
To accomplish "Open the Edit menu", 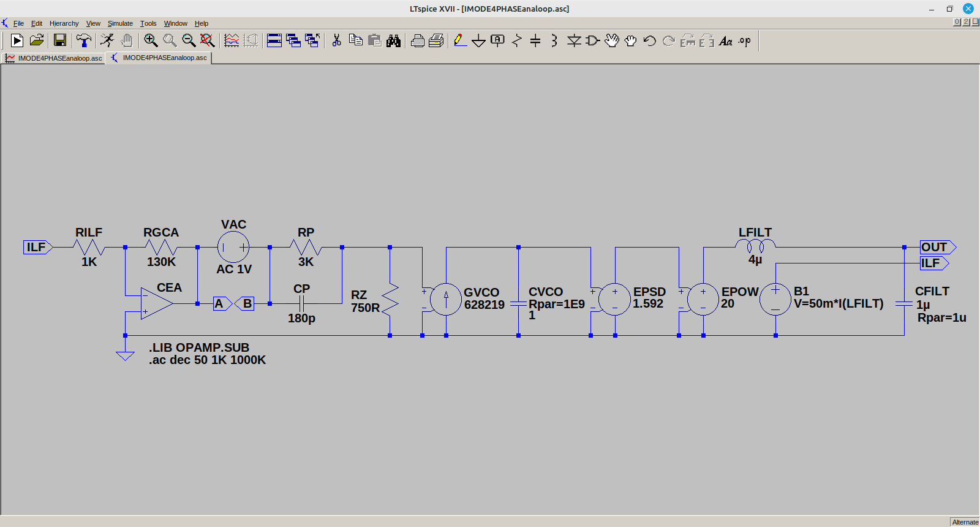I will (37, 23).
